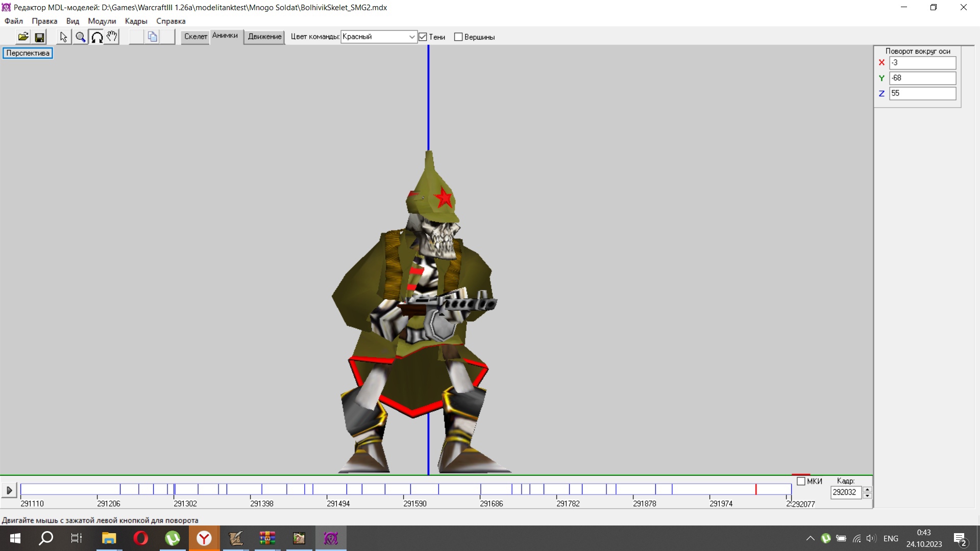Switch to the Анимки tab

(x=225, y=36)
